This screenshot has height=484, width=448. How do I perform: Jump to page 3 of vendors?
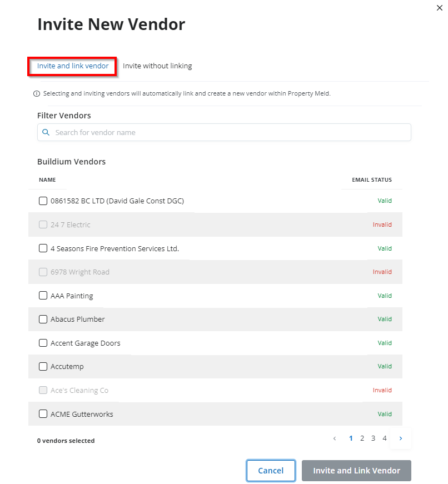pyautogui.click(x=374, y=438)
